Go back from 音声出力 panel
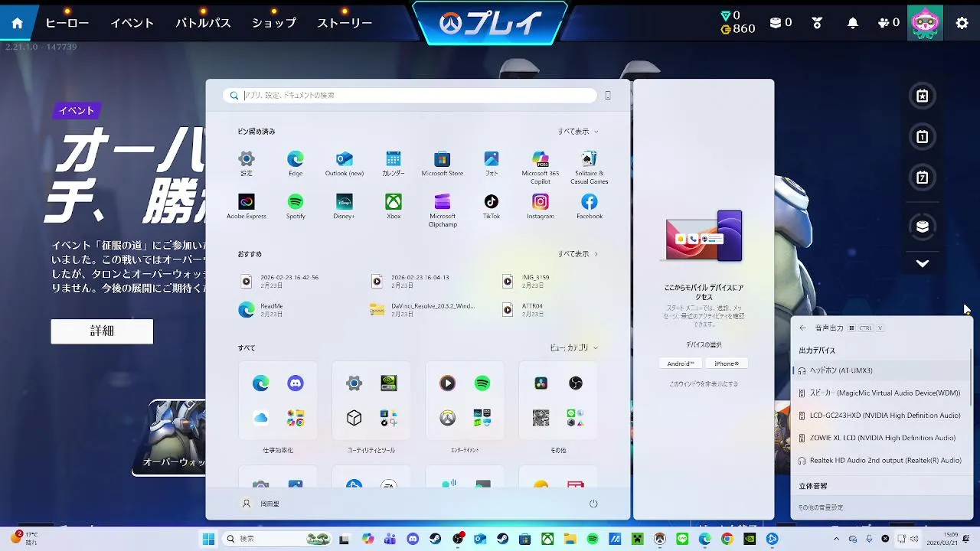The image size is (980, 551). [802, 328]
